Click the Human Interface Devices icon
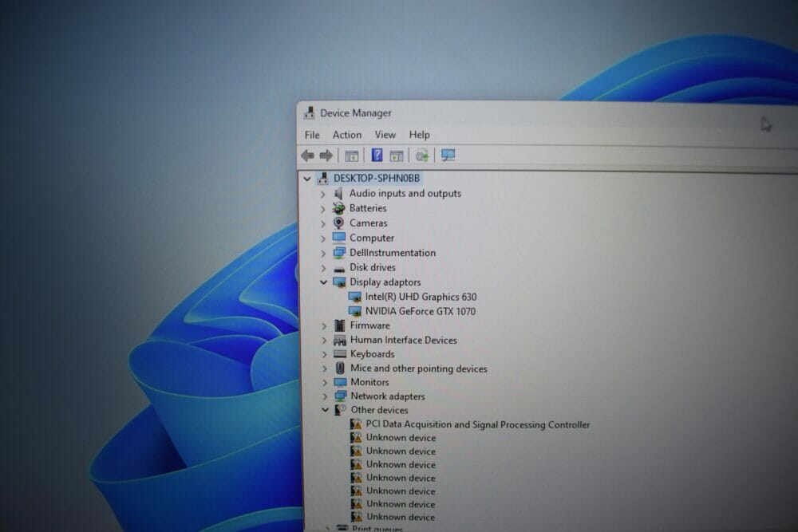798x532 pixels. [339, 341]
